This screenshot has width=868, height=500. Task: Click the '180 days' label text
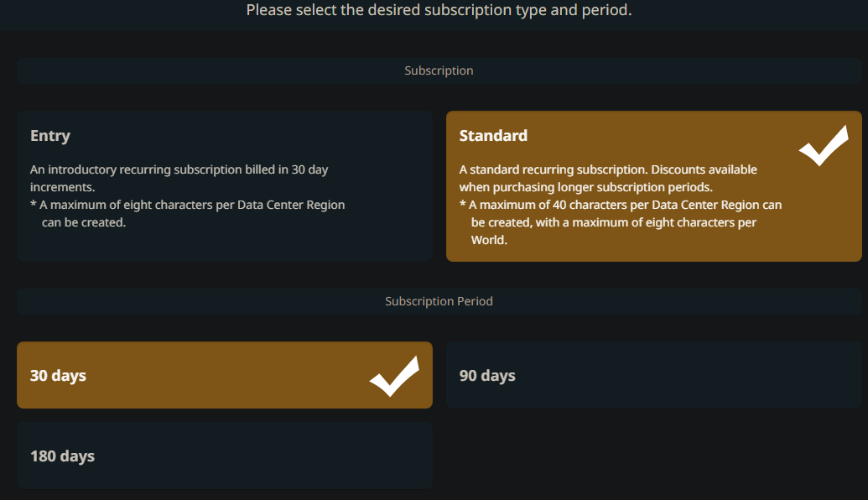(x=62, y=456)
